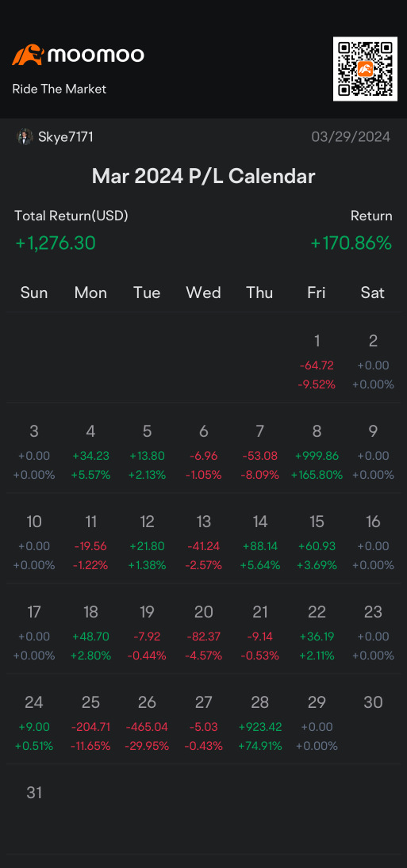Tap the moomoo bull logo icon
This screenshot has width=407, height=868.
point(28,55)
